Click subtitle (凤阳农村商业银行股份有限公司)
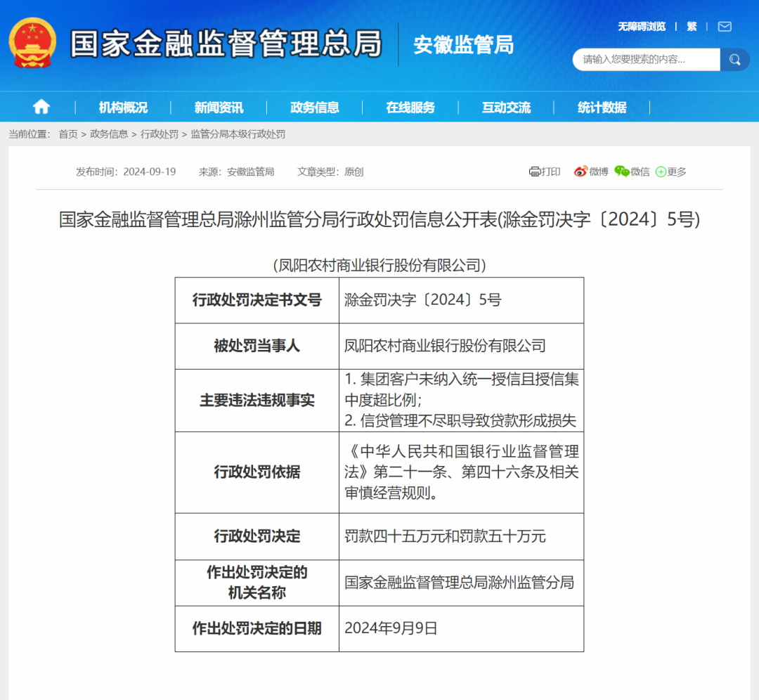Image resolution: width=759 pixels, height=700 pixels. pos(379,265)
